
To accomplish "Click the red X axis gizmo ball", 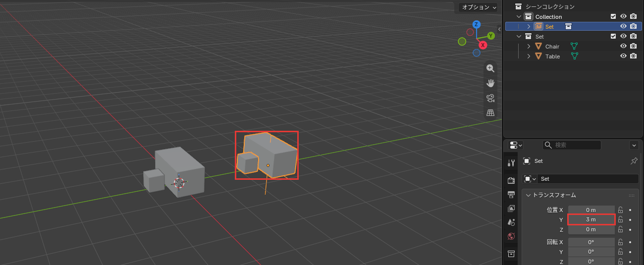I will point(483,45).
